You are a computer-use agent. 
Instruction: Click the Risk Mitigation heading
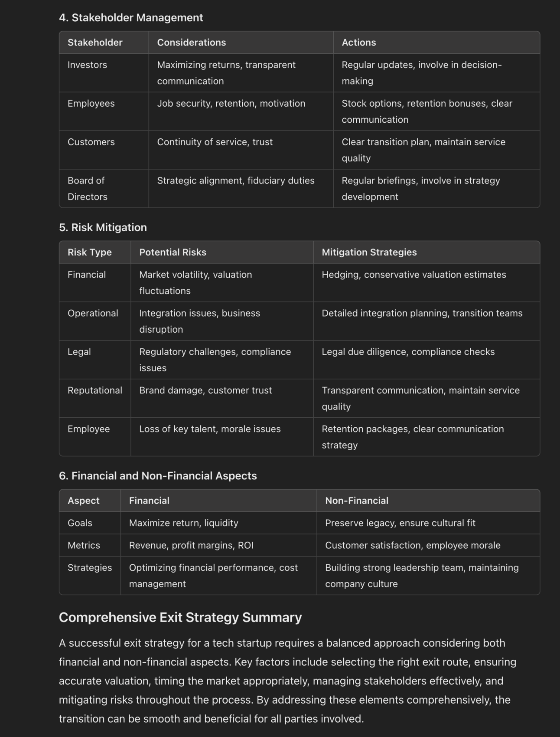click(103, 227)
